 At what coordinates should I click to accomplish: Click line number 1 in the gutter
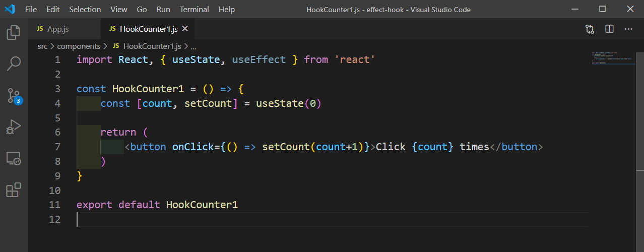[57, 60]
